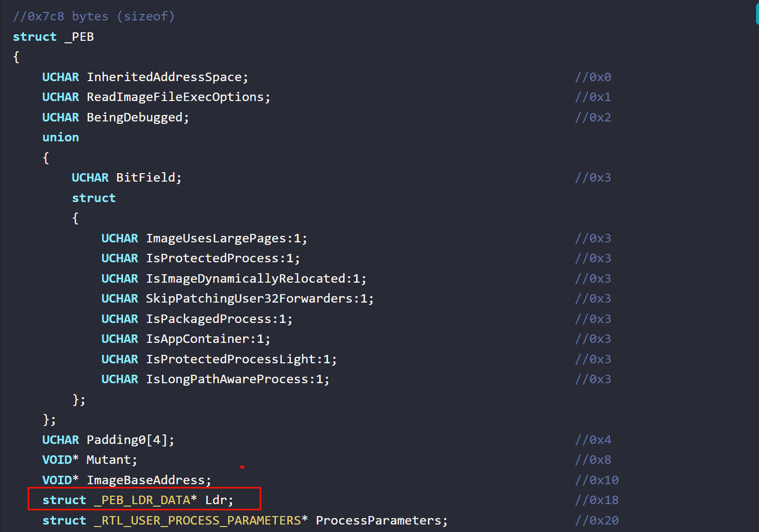Click the ImageUsesLargePages bit field
Screen dimensions: 759x532
coord(220,238)
